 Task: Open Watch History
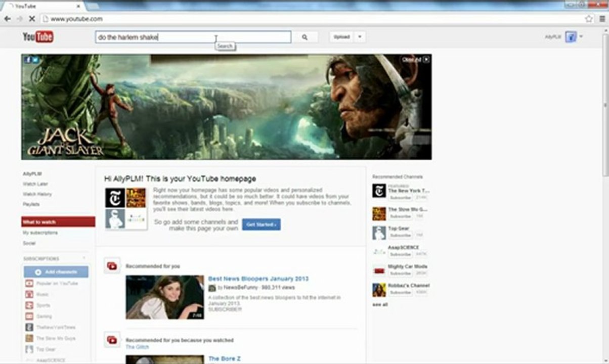pos(37,194)
